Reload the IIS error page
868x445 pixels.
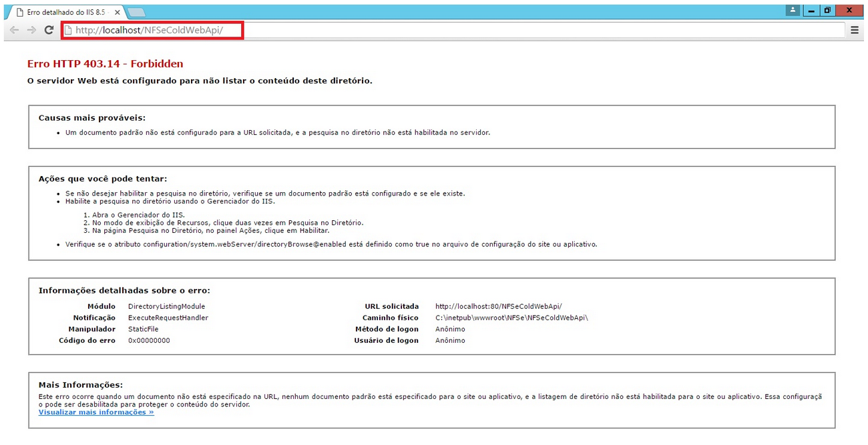coord(48,29)
